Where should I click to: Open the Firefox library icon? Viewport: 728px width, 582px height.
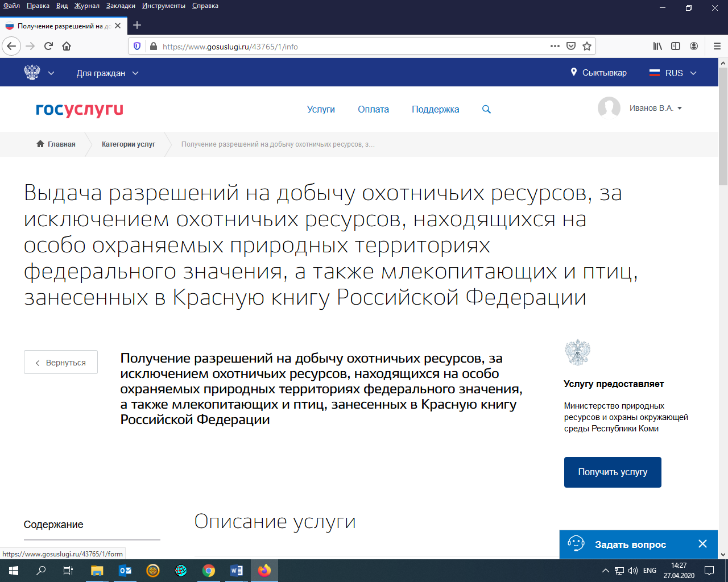pos(657,47)
